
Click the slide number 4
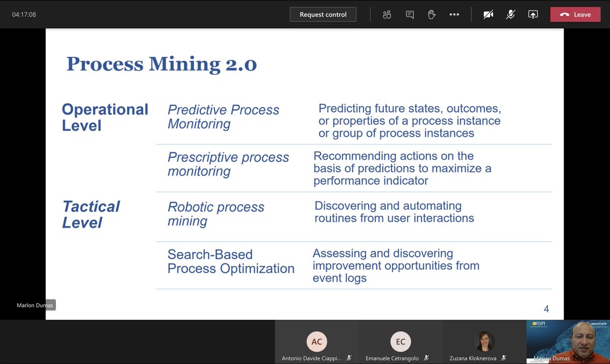point(546,309)
